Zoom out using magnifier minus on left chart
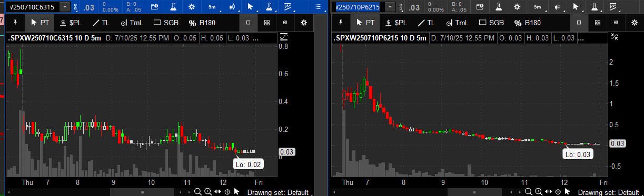Image resolution: width=644 pixels, height=196 pixels. pyautogui.click(x=198, y=191)
